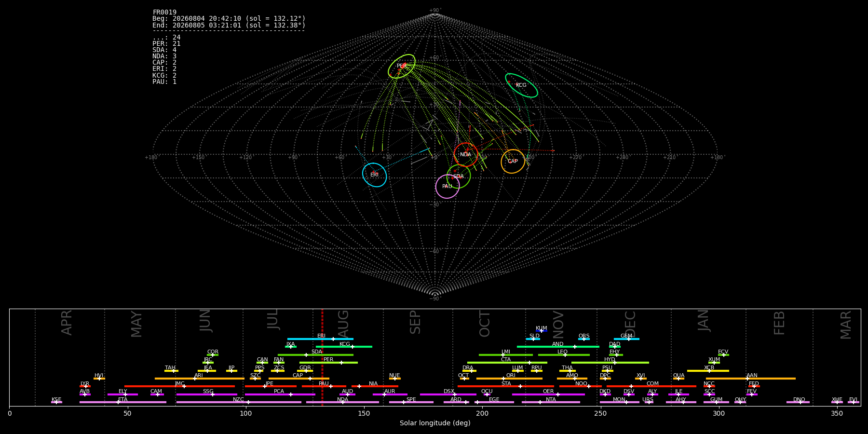Screen dimensions: 868x434
Task: Select the orange CAP radiant circle
Action: (513, 162)
